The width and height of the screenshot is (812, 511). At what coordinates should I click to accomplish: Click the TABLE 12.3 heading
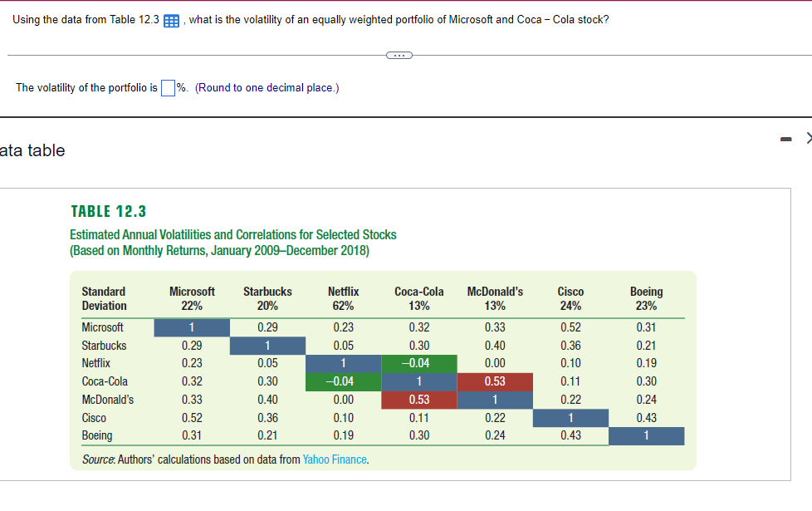tap(108, 211)
